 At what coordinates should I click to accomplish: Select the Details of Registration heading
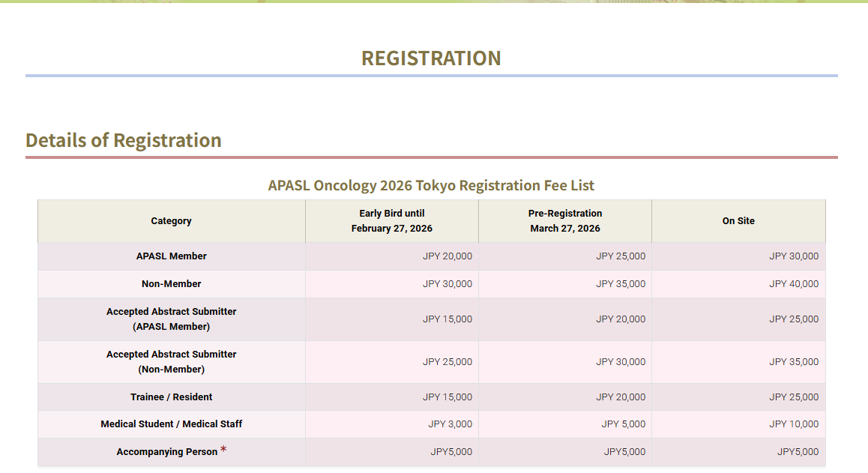124,140
